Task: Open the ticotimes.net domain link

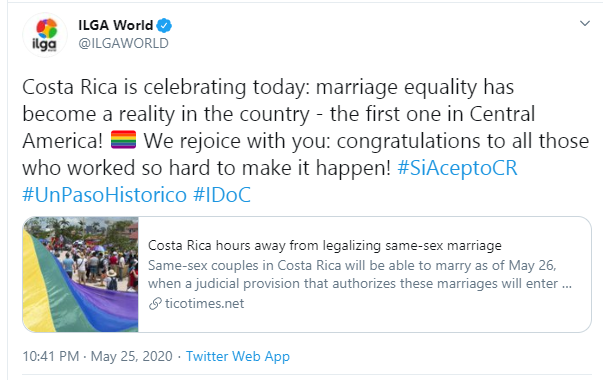Action: (x=204, y=303)
